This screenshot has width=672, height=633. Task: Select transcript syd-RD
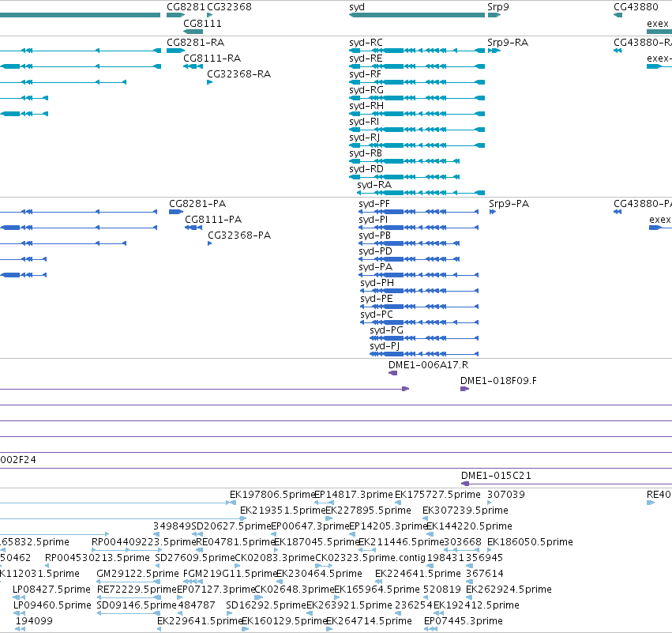pos(404,177)
